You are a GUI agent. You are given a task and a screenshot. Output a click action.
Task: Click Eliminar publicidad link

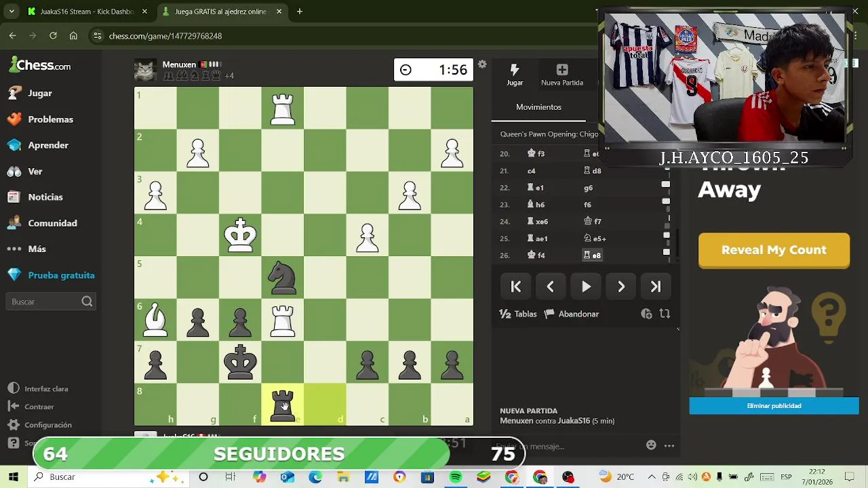coord(774,406)
